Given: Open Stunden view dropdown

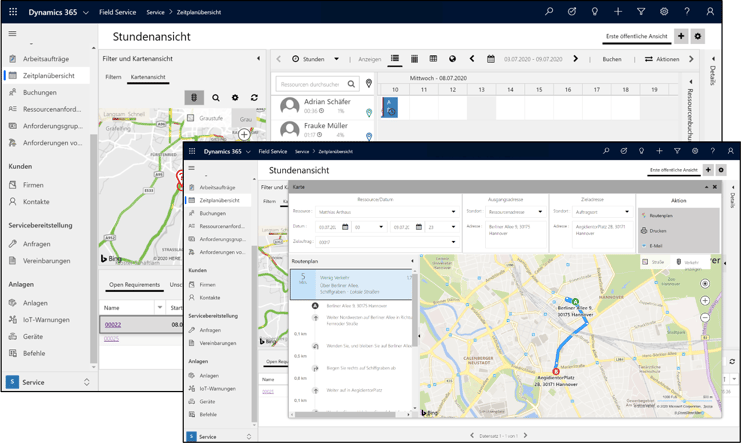Looking at the screenshot, I should (336, 59).
